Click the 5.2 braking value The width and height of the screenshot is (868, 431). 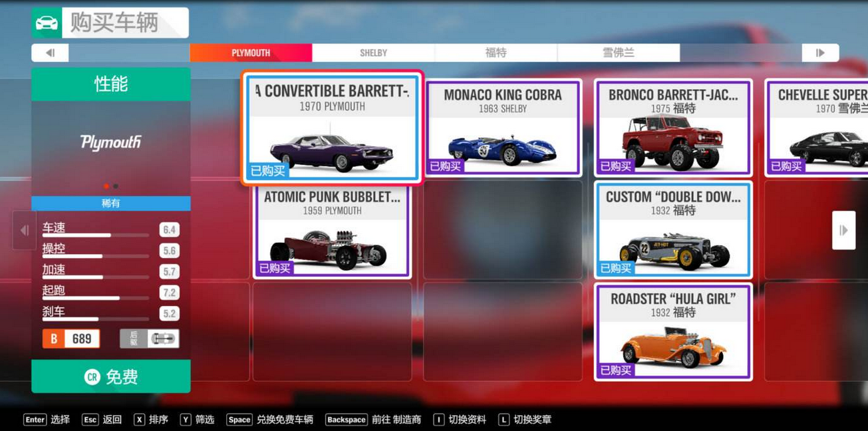[x=169, y=314]
